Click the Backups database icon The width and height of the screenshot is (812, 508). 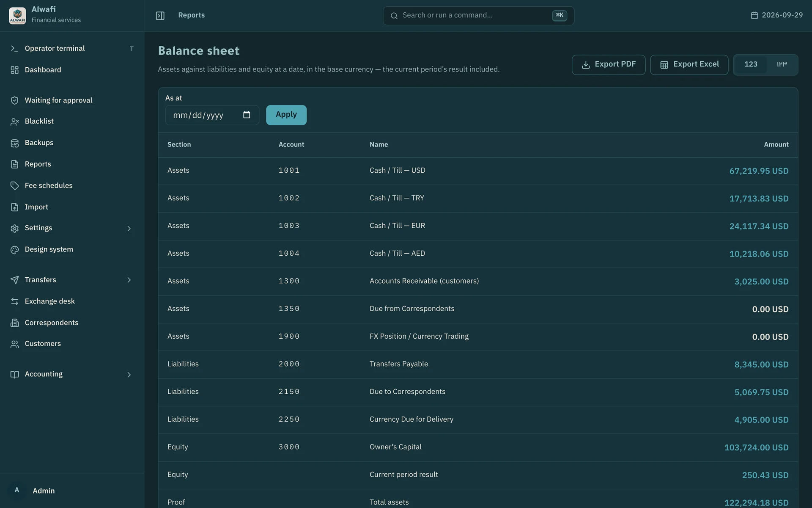pos(14,143)
